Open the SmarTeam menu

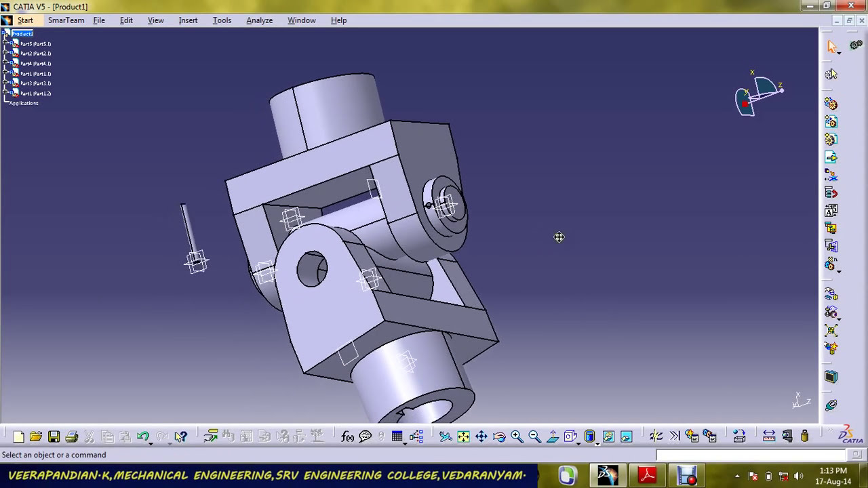click(x=66, y=20)
